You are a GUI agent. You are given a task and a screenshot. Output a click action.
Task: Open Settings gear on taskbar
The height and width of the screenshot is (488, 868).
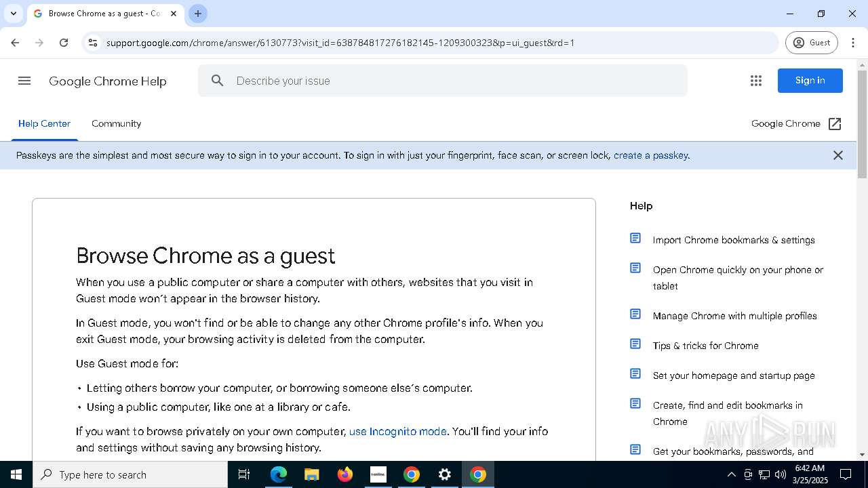(x=445, y=474)
